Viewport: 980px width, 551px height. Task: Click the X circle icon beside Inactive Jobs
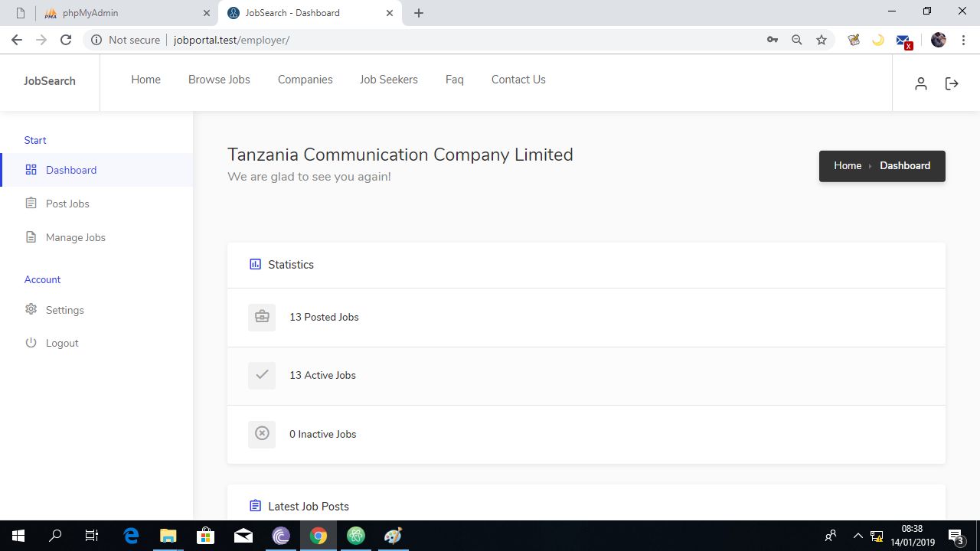point(262,434)
